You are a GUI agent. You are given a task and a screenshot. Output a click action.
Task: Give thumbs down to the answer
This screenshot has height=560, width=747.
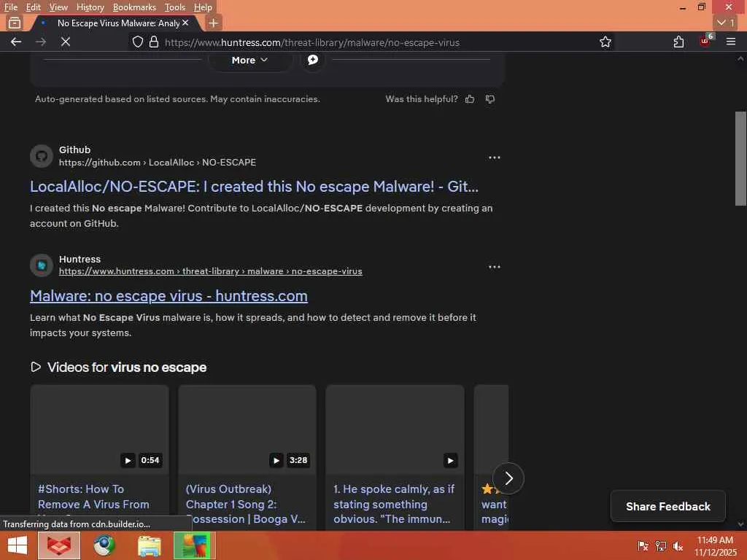click(490, 99)
